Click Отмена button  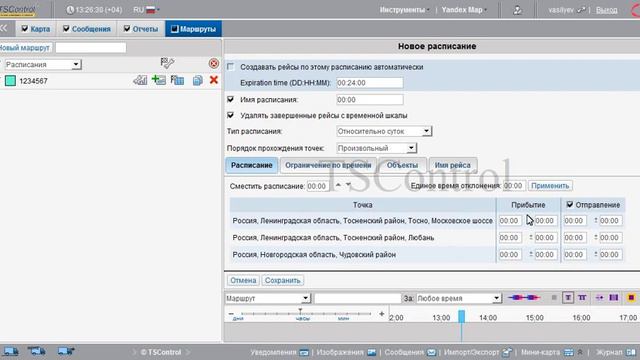tap(243, 280)
